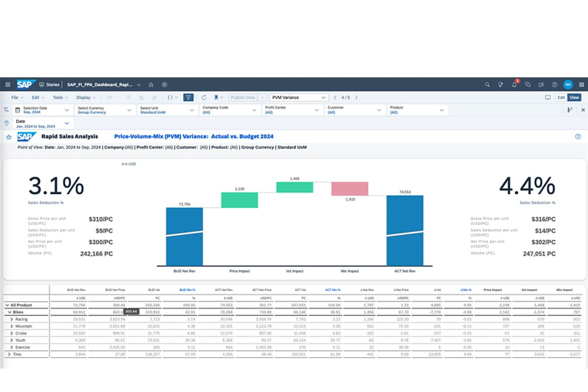Go to the next story page arrow
Image resolution: width=588 pixels, height=392 pixels.
tap(356, 97)
